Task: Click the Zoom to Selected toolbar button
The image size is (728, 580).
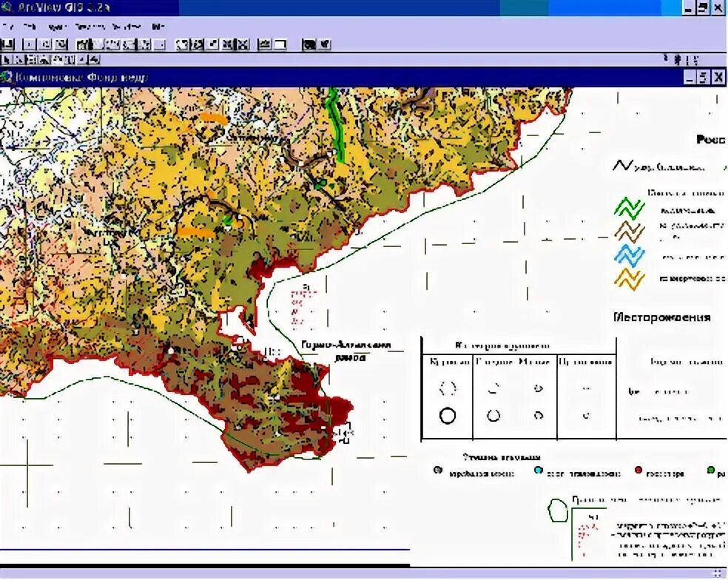Action: tap(212, 44)
